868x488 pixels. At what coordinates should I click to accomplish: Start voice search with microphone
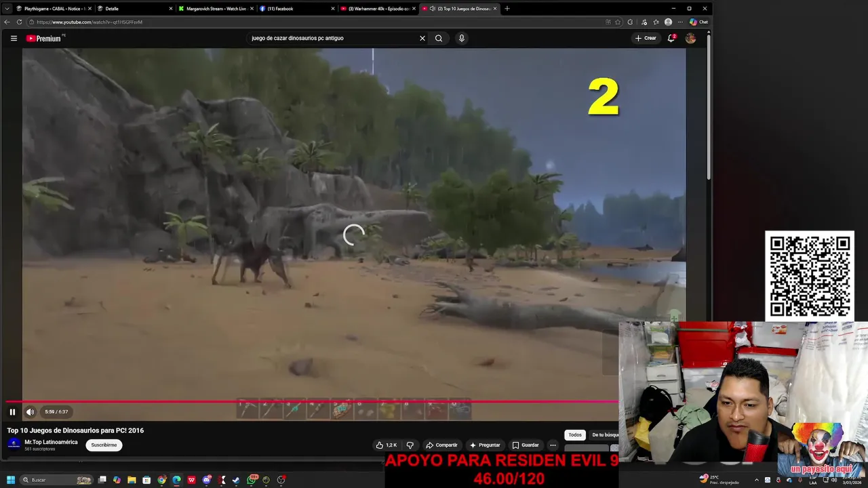(462, 38)
